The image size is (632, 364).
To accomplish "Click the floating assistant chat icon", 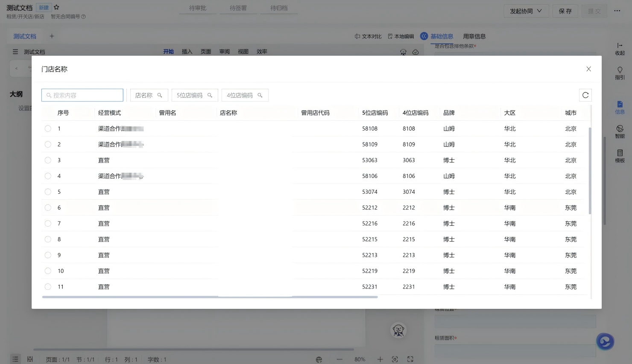I will (605, 341).
